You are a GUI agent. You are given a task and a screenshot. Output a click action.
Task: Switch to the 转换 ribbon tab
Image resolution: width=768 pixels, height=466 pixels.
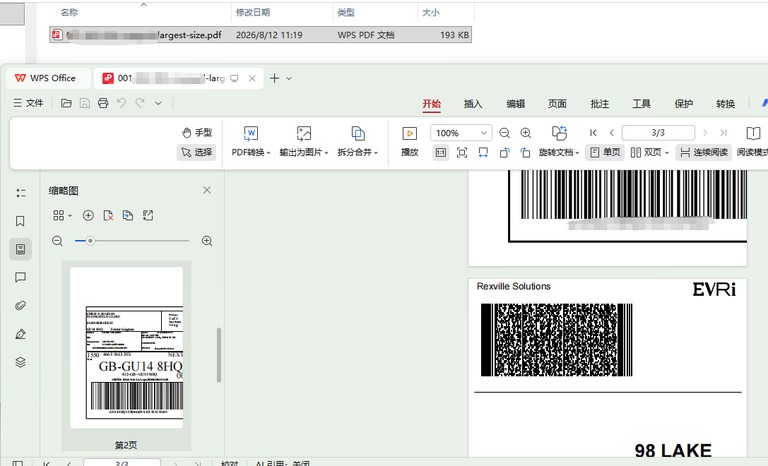point(725,104)
